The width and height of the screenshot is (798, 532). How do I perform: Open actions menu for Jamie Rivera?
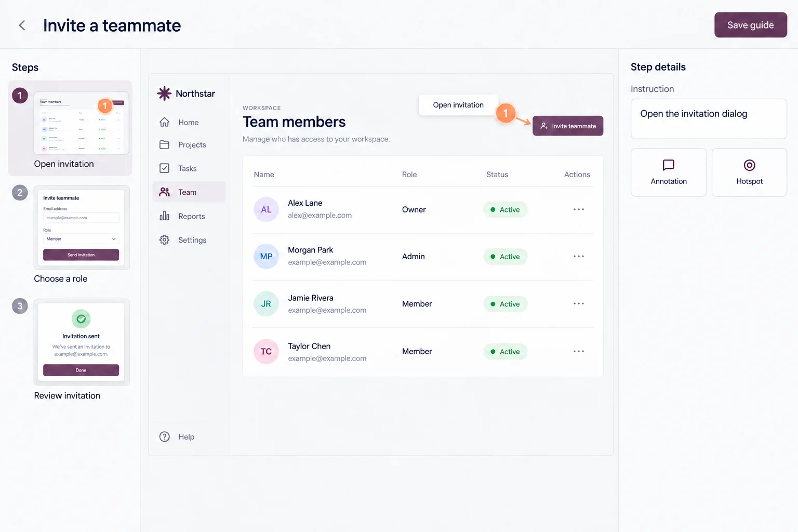tap(579, 304)
